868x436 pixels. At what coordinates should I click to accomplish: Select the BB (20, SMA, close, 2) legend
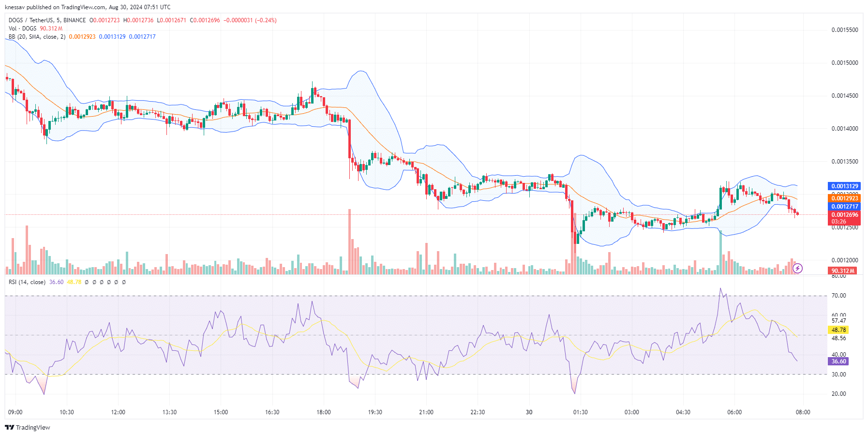tap(37, 37)
